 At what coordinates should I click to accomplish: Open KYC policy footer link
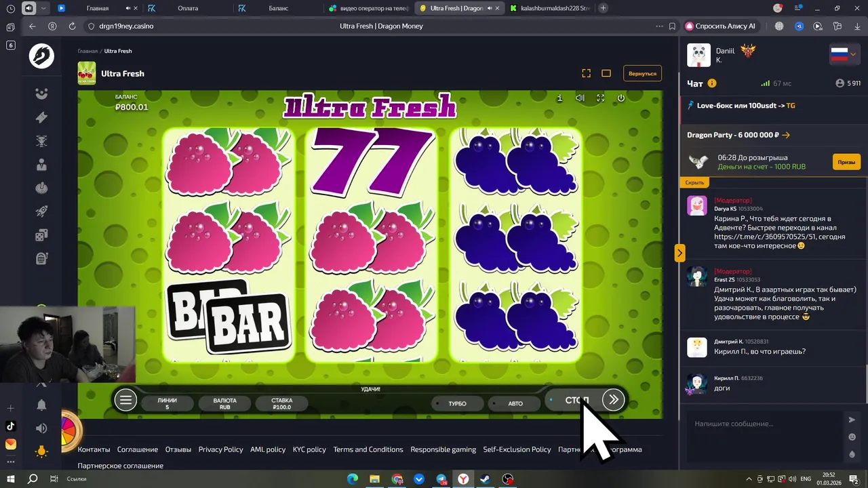pyautogui.click(x=309, y=449)
